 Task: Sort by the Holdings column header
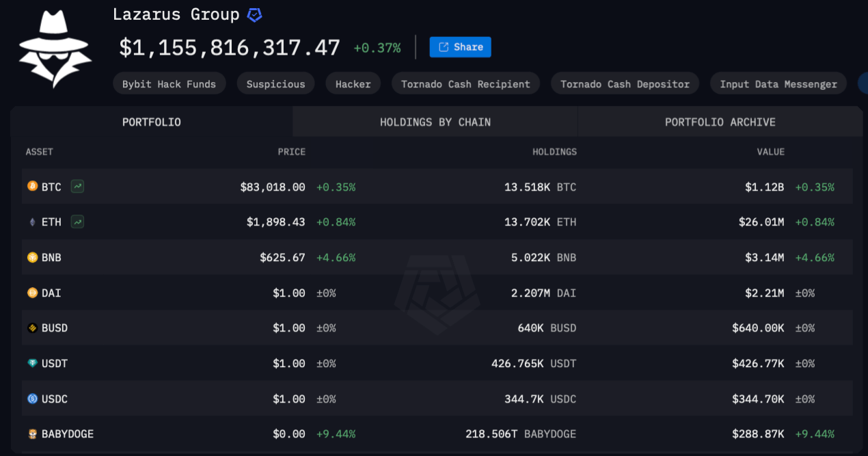[554, 152]
